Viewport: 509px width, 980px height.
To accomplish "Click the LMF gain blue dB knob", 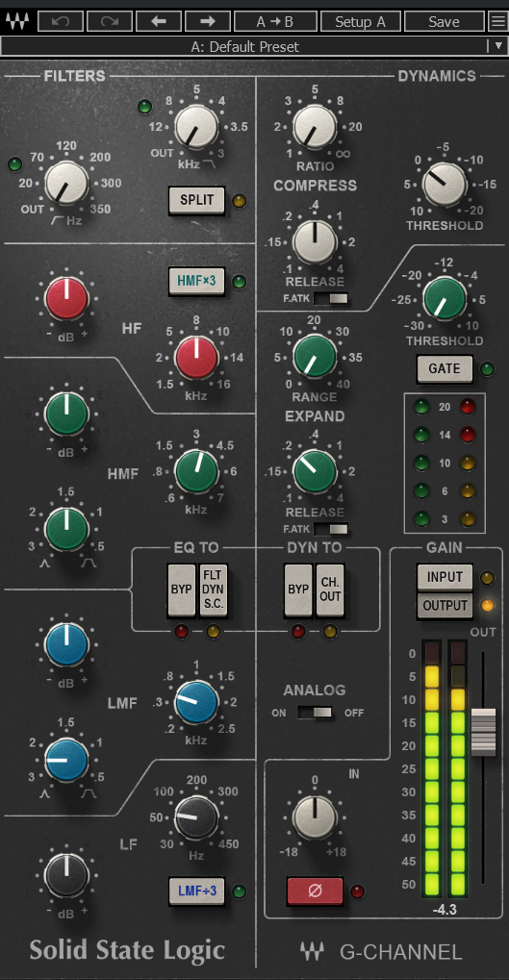I will [67, 644].
